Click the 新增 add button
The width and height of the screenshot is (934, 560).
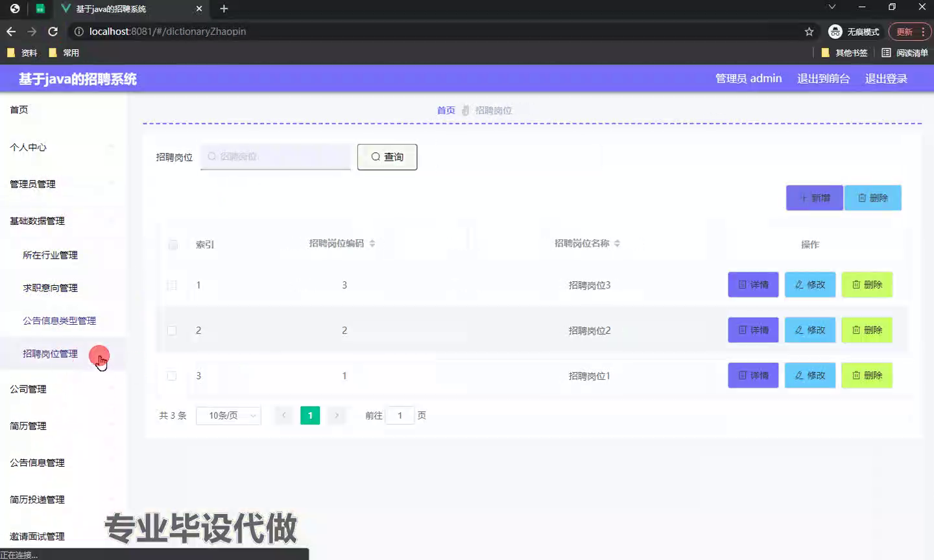click(815, 198)
